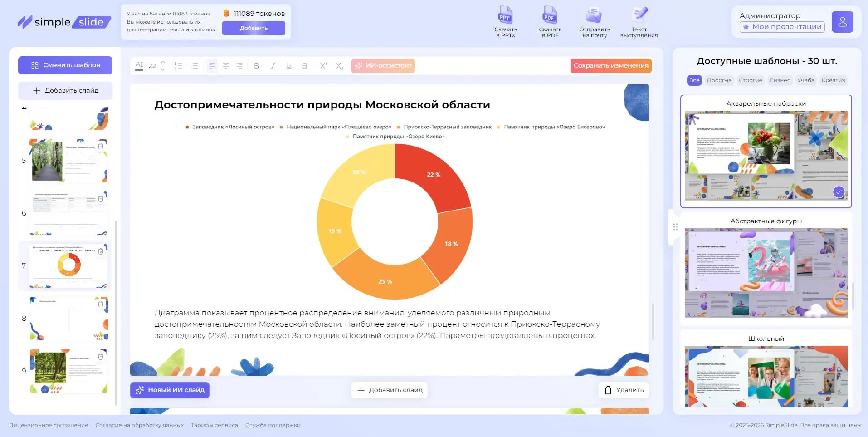This screenshot has width=868, height=437.
Task: Select the Креатив template category
Action: coord(834,80)
